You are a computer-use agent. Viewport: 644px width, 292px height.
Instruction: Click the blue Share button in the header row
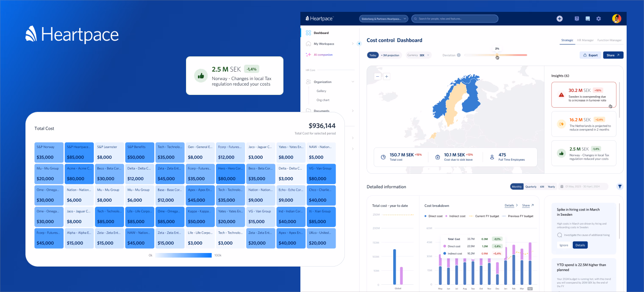pyautogui.click(x=613, y=55)
